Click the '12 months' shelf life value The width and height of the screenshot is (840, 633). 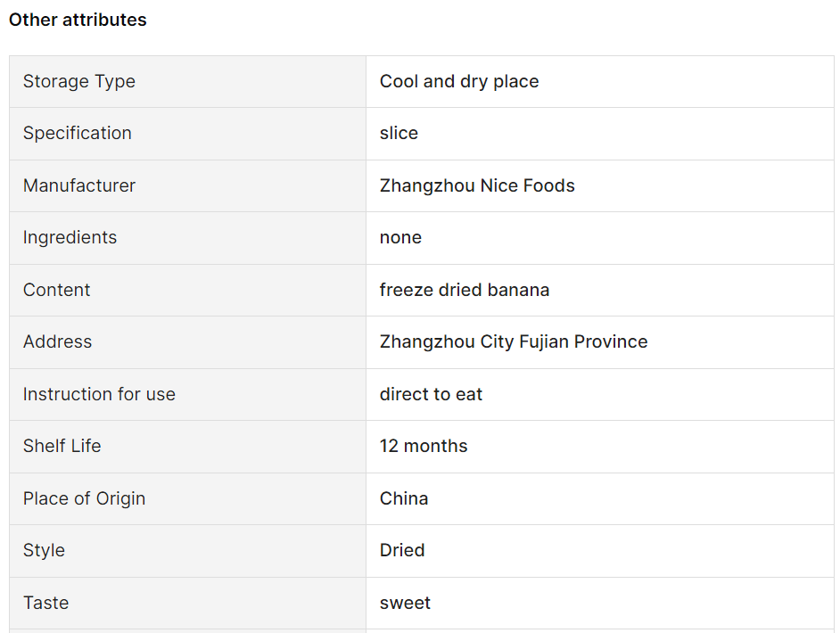(x=424, y=446)
